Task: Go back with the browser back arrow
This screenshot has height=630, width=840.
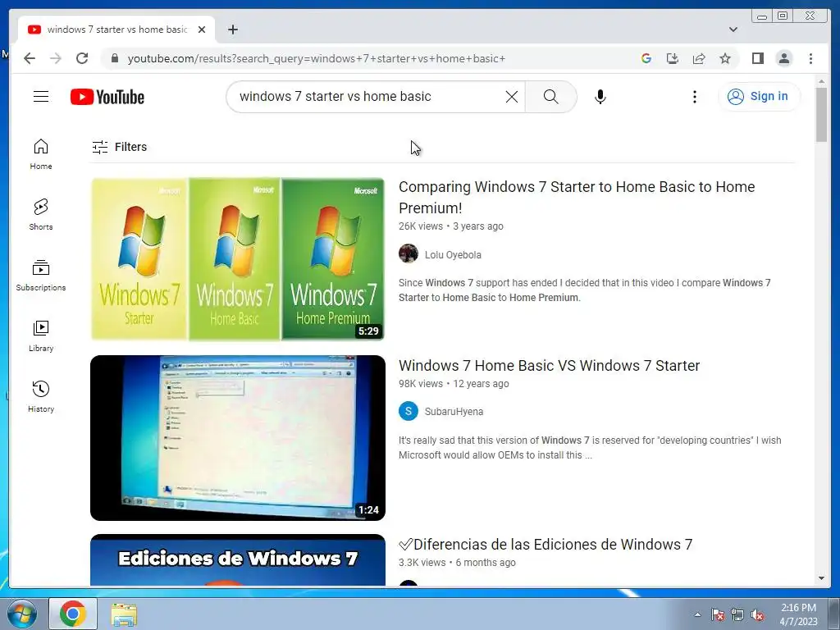Action: (30, 58)
